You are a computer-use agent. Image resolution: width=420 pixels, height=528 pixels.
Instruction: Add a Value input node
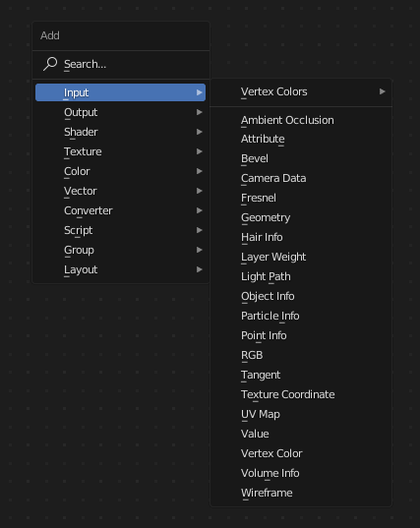click(301, 434)
